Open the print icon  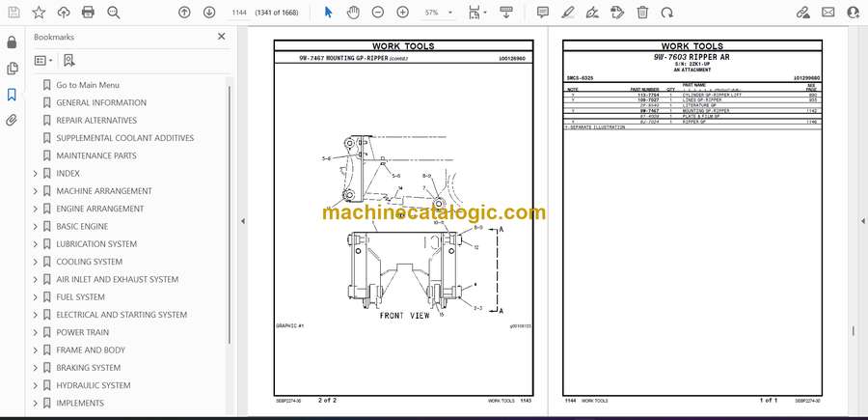[x=88, y=13]
